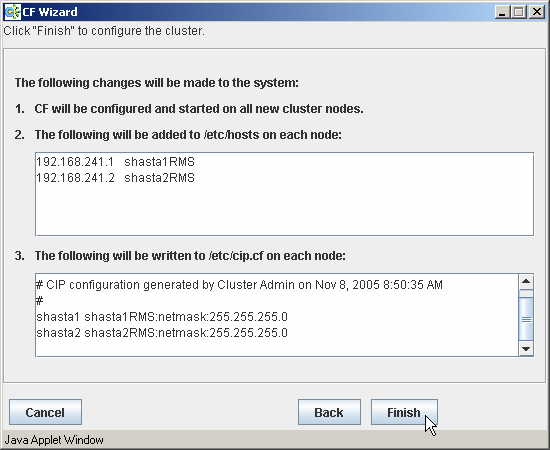
Task: Close the CF Wizard window
Action: coord(537,12)
